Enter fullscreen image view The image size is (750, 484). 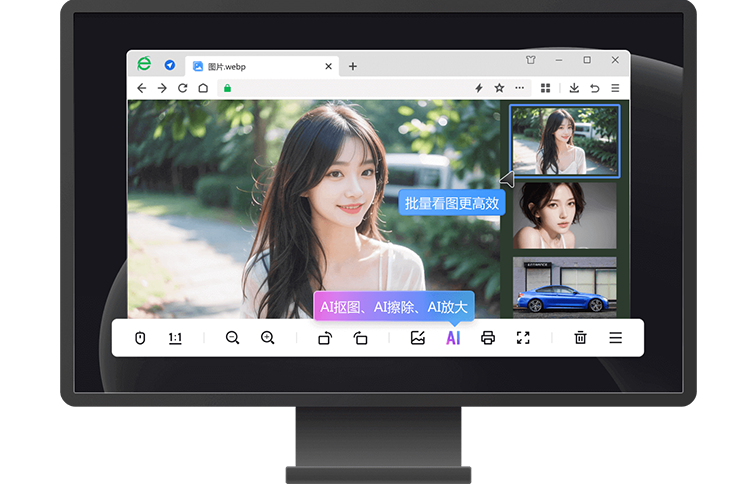pos(523,338)
